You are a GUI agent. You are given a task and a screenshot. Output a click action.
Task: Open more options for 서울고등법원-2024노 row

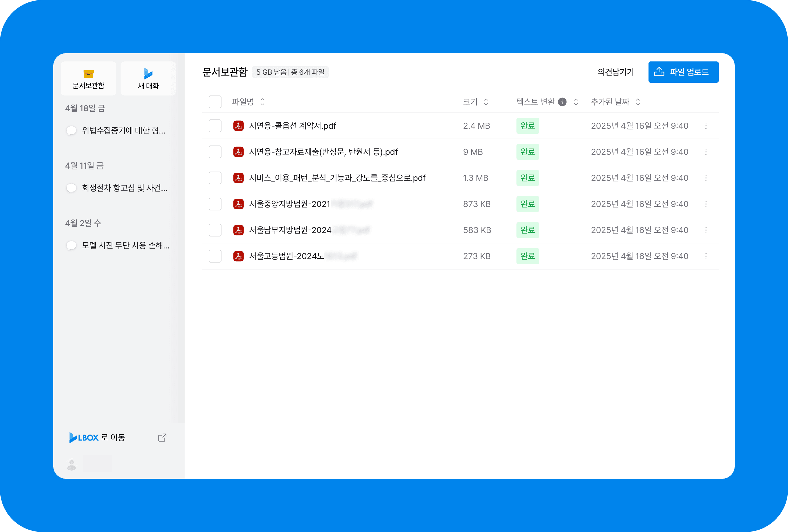706,256
